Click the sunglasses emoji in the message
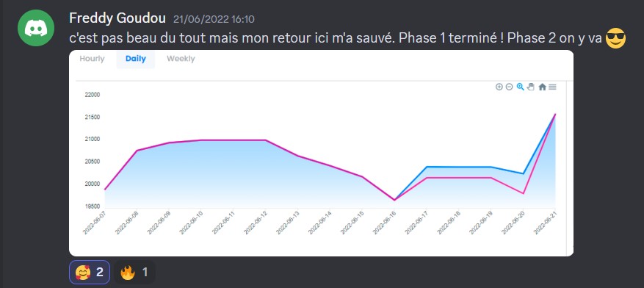Viewport: 644px width, 288px height. coord(615,39)
